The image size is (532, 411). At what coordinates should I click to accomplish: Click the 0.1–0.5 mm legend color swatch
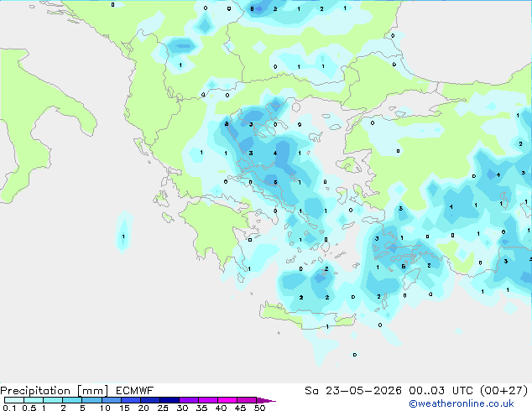click(x=14, y=400)
